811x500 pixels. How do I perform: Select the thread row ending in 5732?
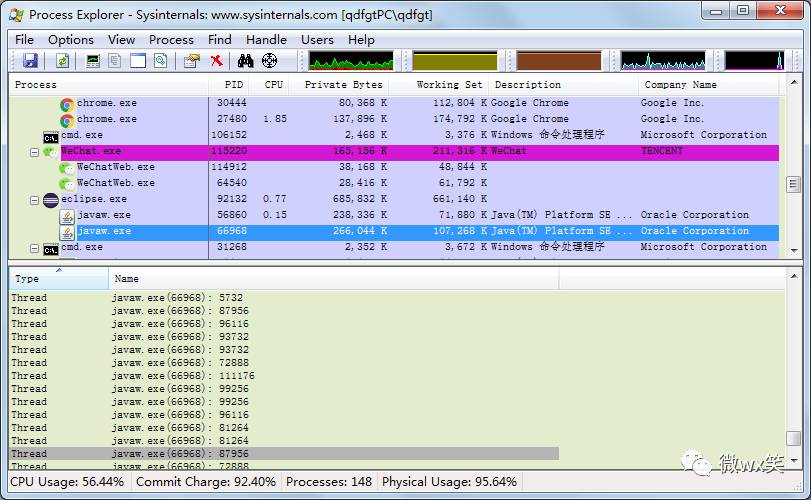pyautogui.click(x=284, y=298)
